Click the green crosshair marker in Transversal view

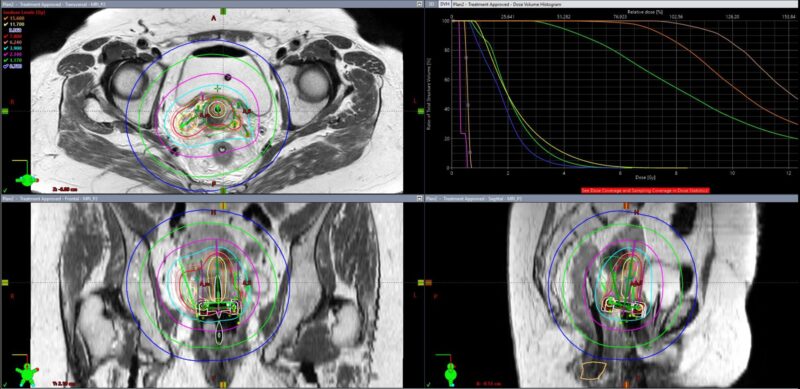point(218,88)
